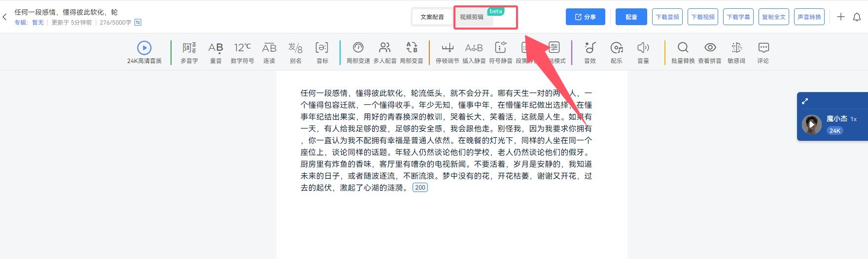Screen dimensions: 868x259
Task: Select the 重音 stress tool
Action: tap(216, 53)
